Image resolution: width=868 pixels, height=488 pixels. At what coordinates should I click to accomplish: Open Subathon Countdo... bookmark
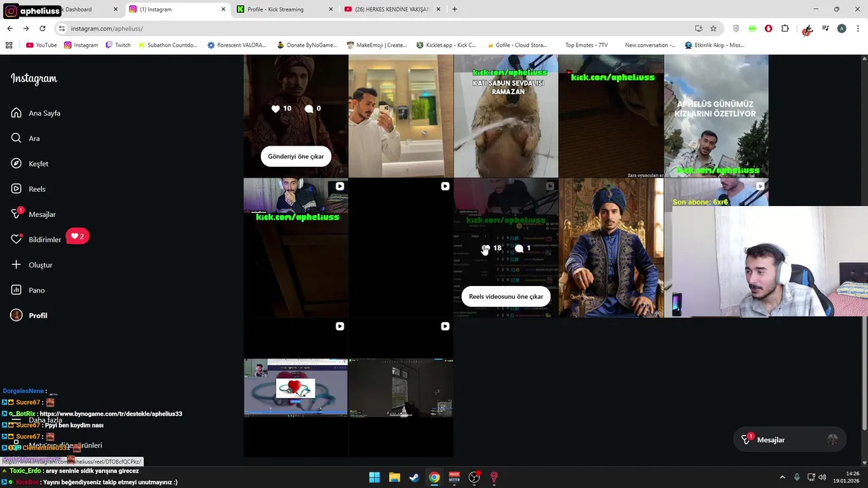pos(167,45)
